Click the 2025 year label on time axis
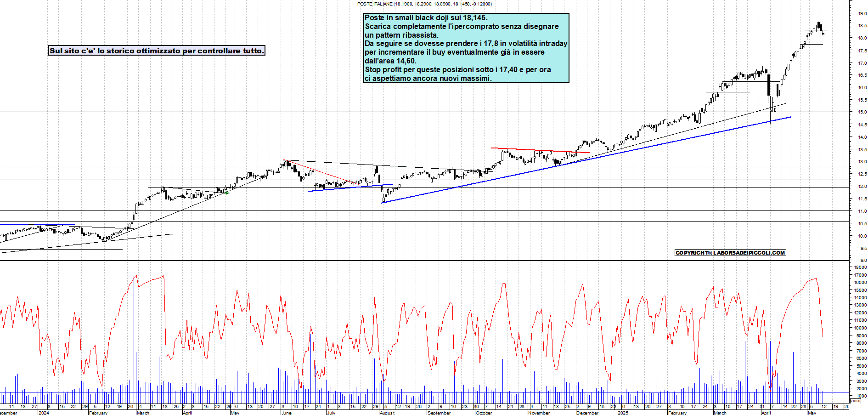The image size is (868, 415). (x=623, y=413)
